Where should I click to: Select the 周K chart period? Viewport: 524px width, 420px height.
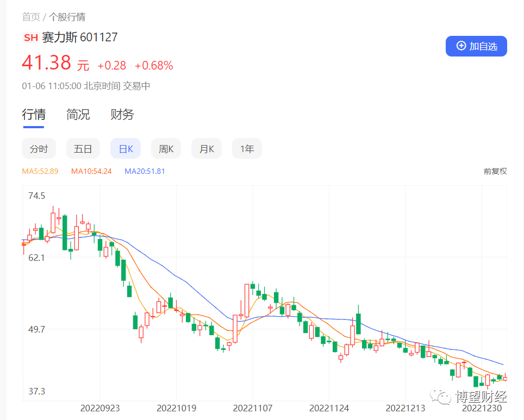pyautogui.click(x=166, y=148)
